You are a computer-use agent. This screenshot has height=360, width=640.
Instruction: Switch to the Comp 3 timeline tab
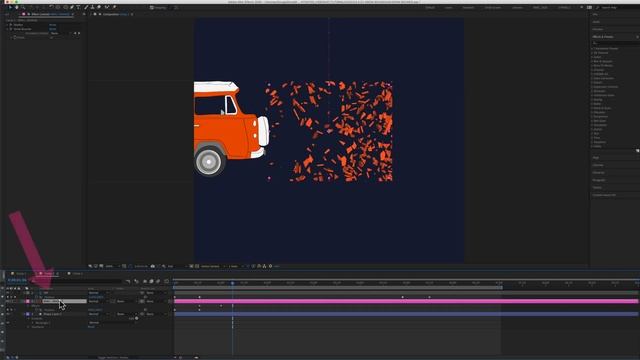point(76,273)
